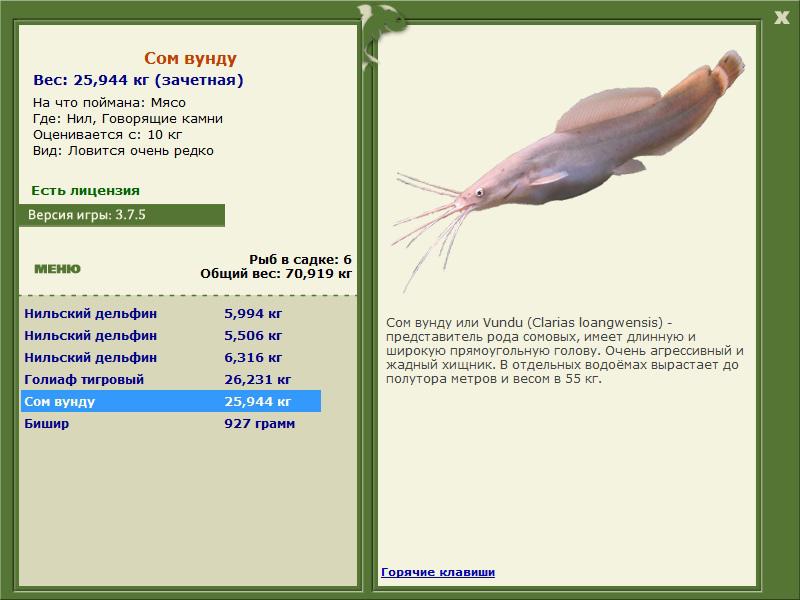The image size is (800, 600).
Task: Click the Оценивается с: 10 кг line
Action: point(108,135)
